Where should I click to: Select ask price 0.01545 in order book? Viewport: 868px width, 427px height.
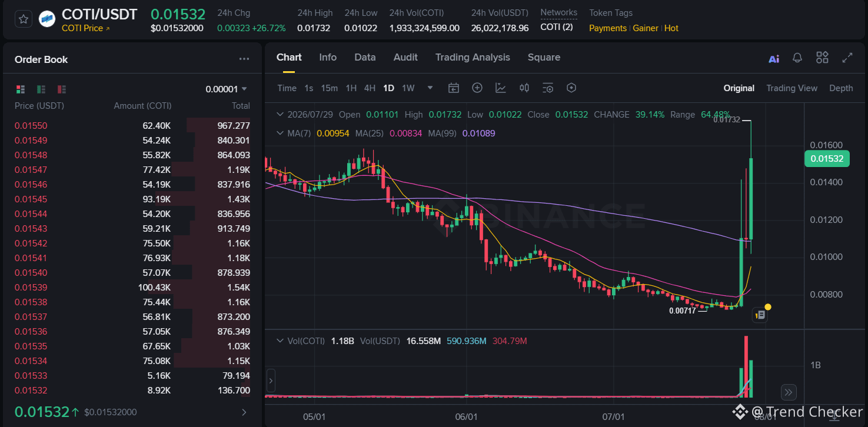(x=31, y=199)
